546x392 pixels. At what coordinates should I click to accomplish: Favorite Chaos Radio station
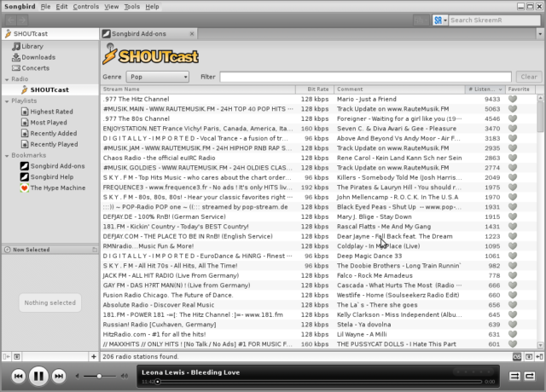click(x=513, y=158)
